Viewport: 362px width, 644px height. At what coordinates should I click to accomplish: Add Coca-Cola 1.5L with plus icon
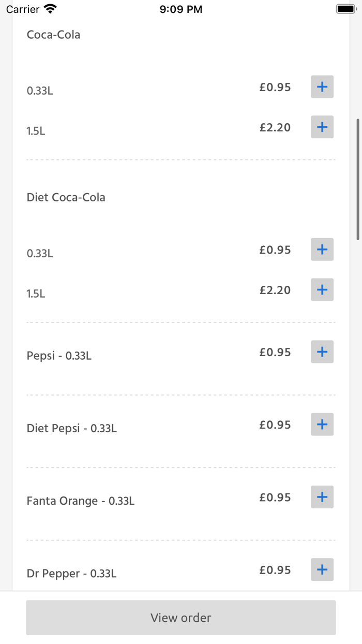(x=322, y=127)
